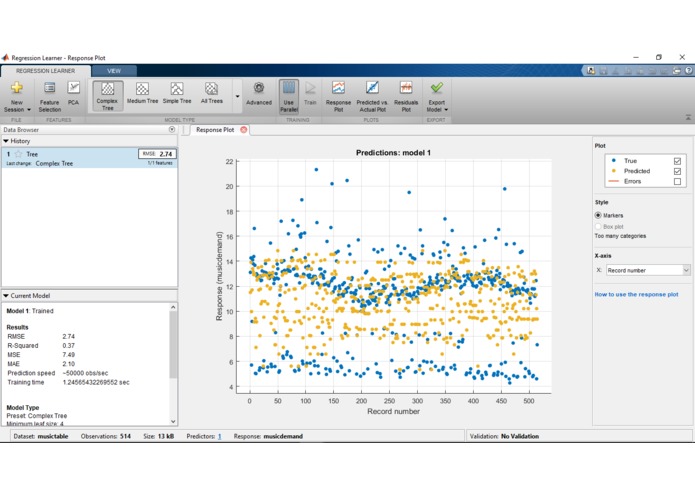695x494 pixels.
Task: Select the Markers style radio button
Action: 598,215
